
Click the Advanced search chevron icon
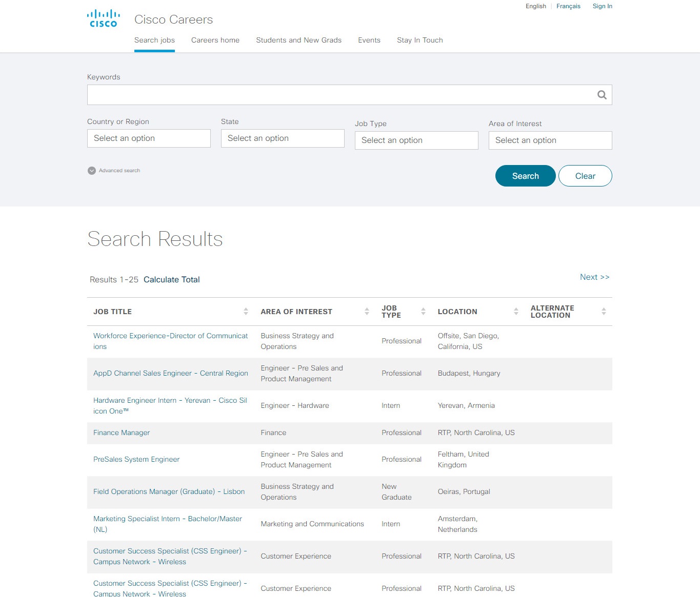point(92,171)
